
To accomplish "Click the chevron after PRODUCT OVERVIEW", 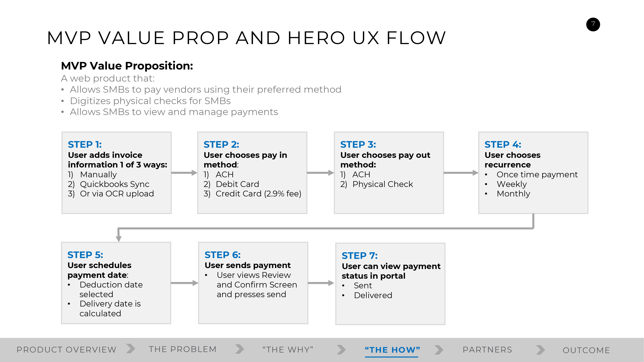I will click(131, 349).
